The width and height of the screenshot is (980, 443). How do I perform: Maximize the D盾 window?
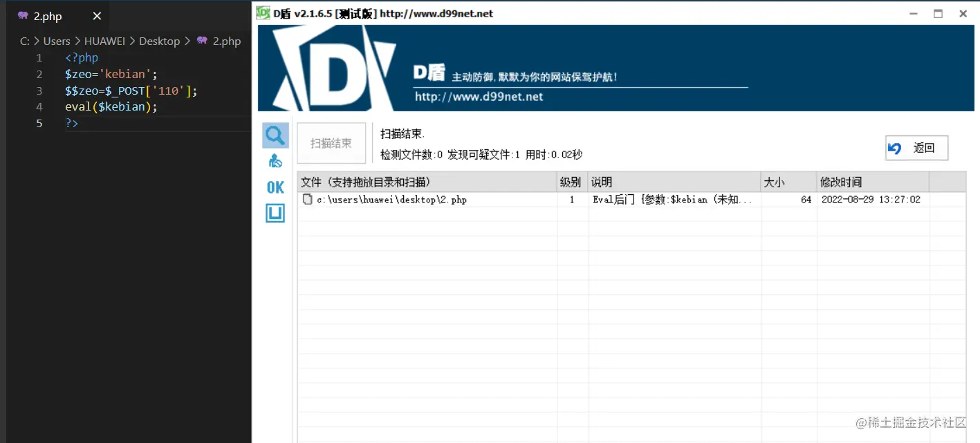click(938, 13)
